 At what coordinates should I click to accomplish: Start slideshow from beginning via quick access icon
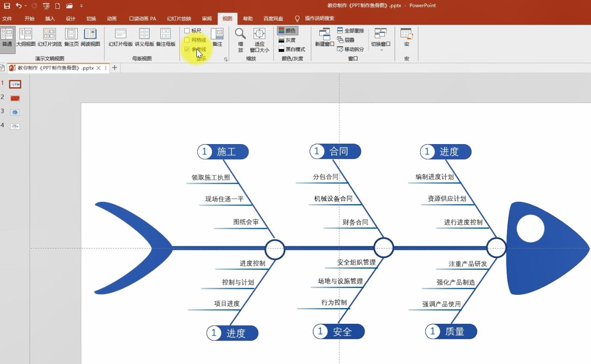click(46, 6)
